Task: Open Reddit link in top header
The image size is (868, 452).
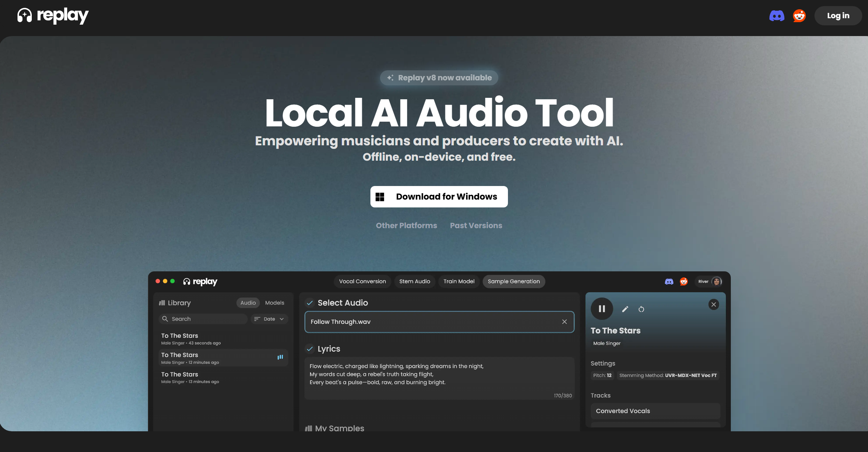Action: point(799,16)
